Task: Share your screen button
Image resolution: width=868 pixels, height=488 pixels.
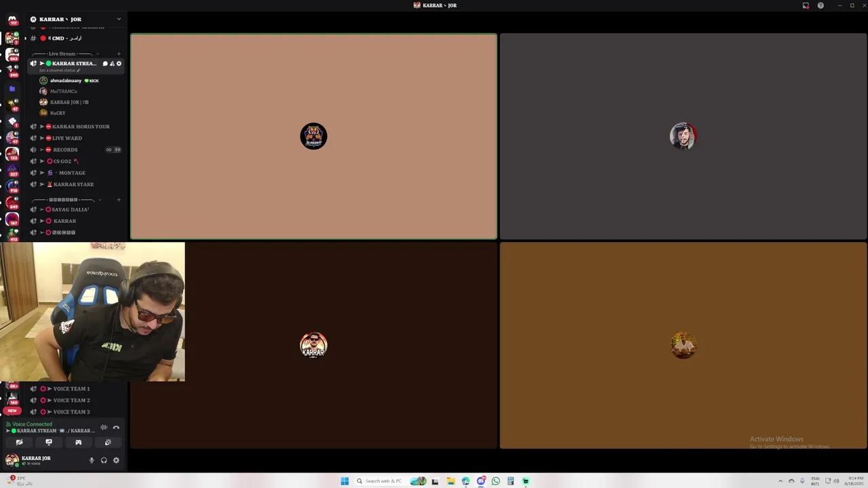Action: 48,442
